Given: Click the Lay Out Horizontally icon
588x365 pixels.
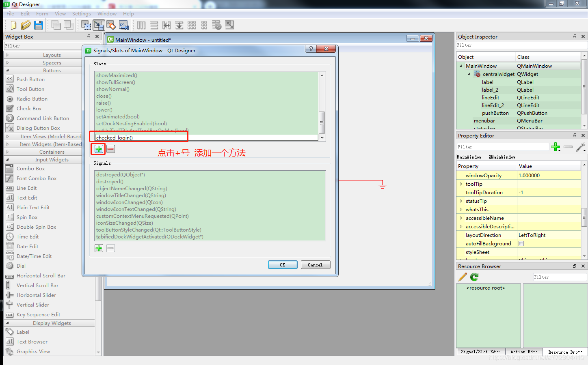Looking at the screenshot, I should (141, 25).
